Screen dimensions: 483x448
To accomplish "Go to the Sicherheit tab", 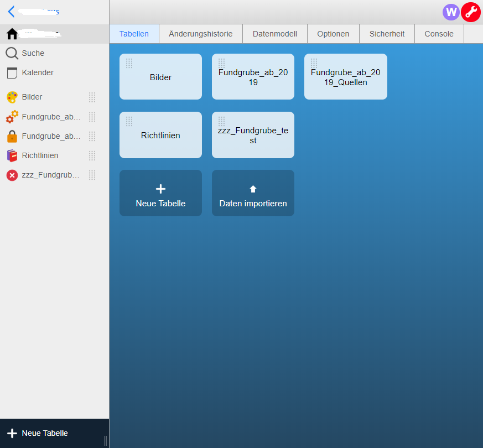I will click(387, 34).
